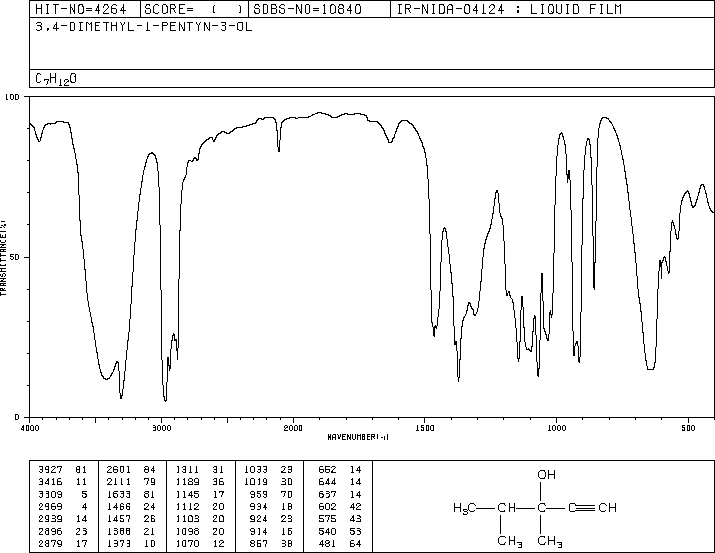Click the 1103 peak table entry
This screenshot has width=715, height=553.
(x=200, y=519)
